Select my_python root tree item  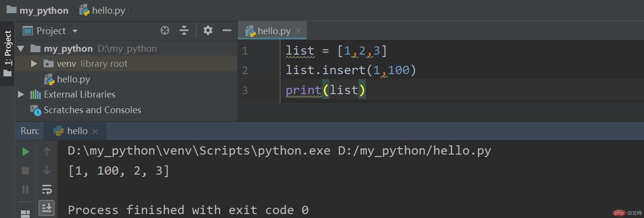pyautogui.click(x=94, y=48)
